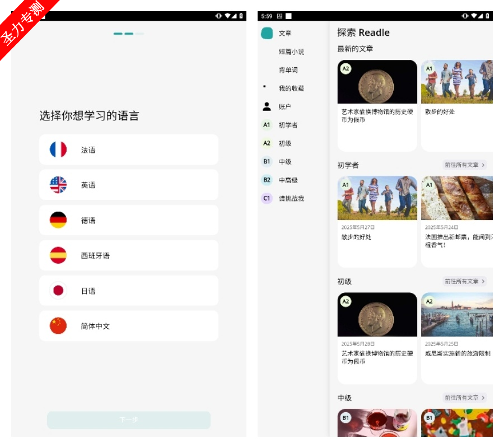
Task: Click 前往所有文章 in the 初学者 section
Action: point(464,165)
